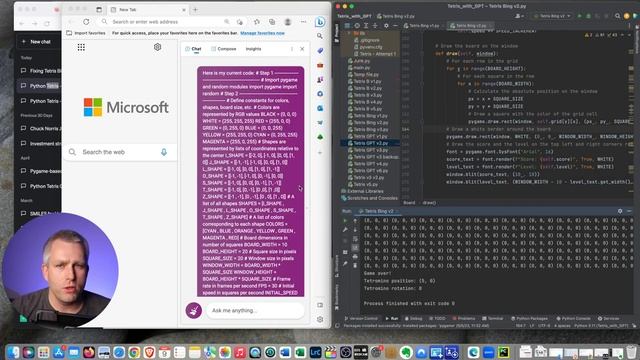This screenshot has width=640, height=360.
Task: Open Edge sidebar Shopping tag icon
Action: (x=320, y=51)
